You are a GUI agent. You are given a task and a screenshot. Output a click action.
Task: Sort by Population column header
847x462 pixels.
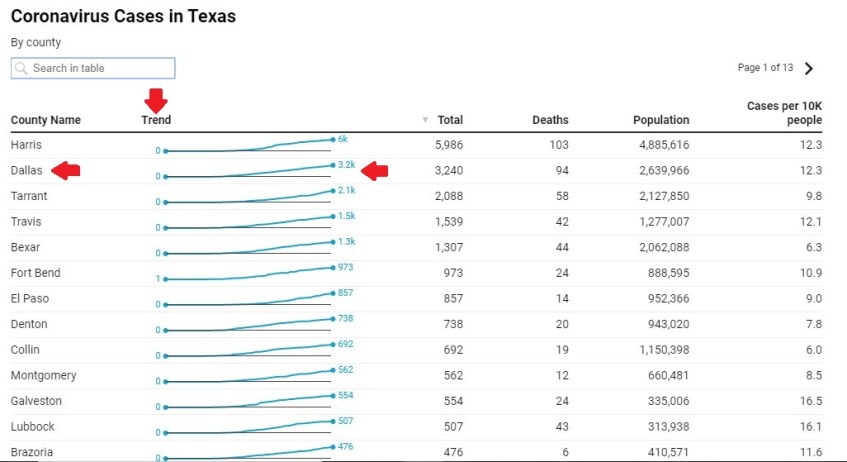[660, 120]
